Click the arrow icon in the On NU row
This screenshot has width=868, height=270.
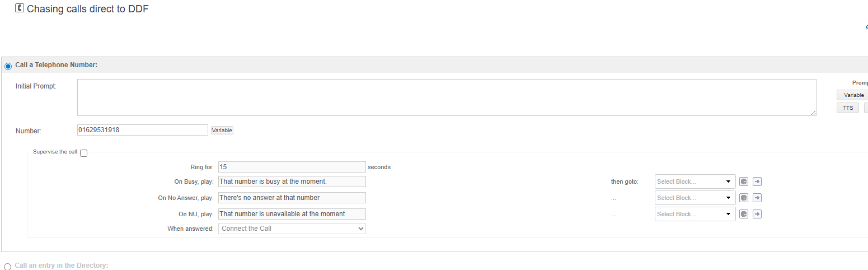[x=757, y=214]
